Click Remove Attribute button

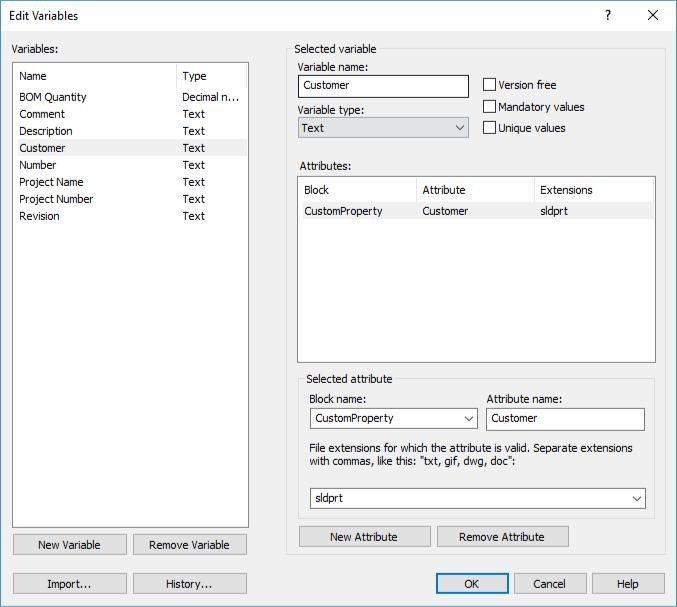pos(503,537)
